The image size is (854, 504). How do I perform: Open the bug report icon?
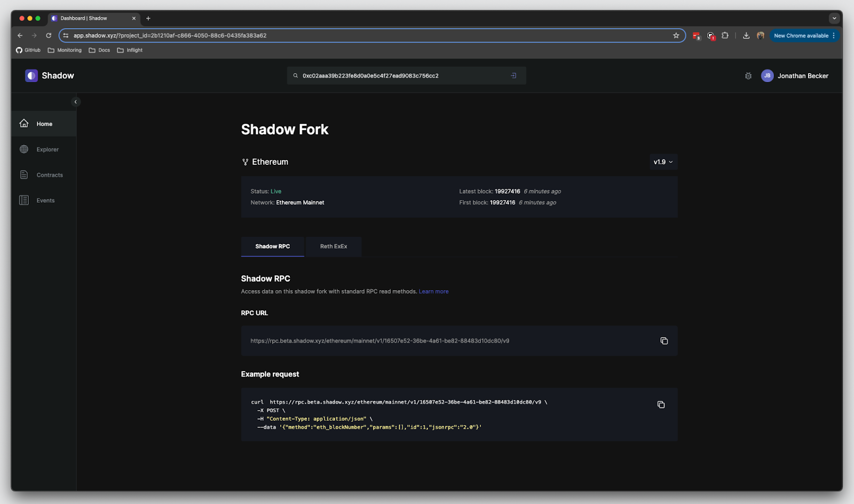tap(748, 76)
